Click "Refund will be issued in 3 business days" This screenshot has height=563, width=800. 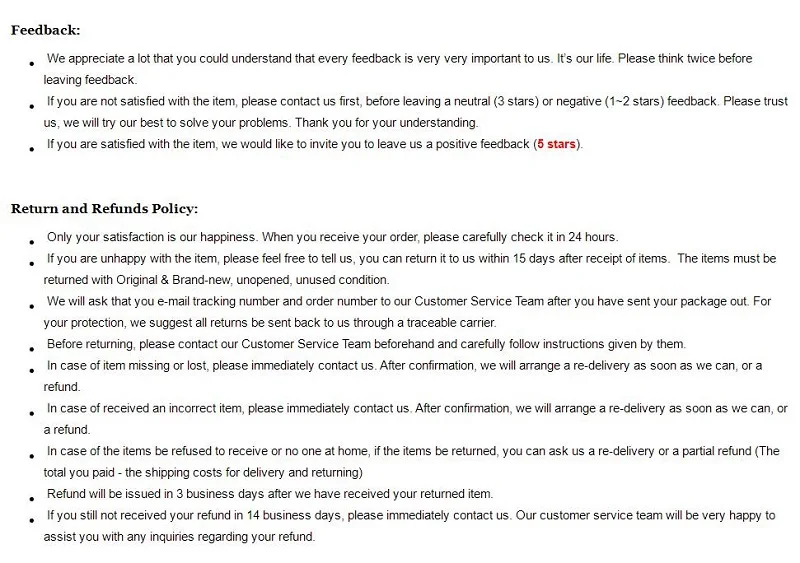point(162,494)
